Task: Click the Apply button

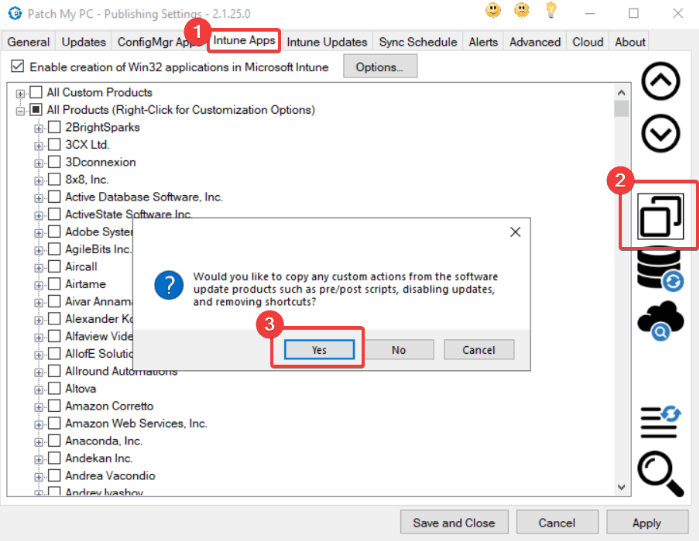Action: tap(646, 522)
